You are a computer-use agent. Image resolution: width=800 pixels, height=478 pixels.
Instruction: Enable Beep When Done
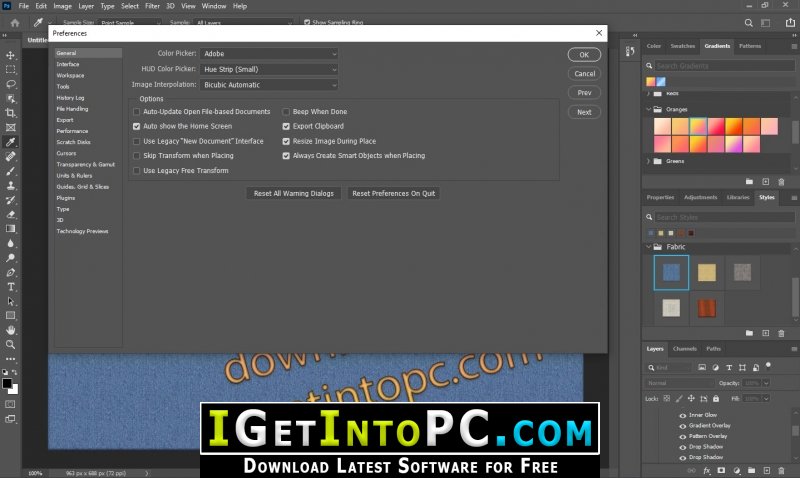click(286, 112)
